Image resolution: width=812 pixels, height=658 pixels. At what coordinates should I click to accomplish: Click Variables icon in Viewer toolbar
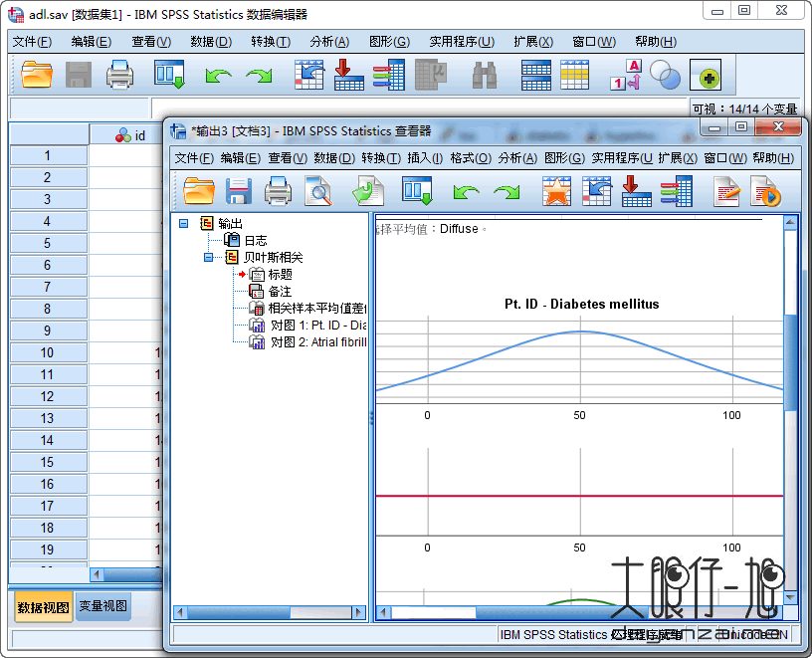coord(677,191)
